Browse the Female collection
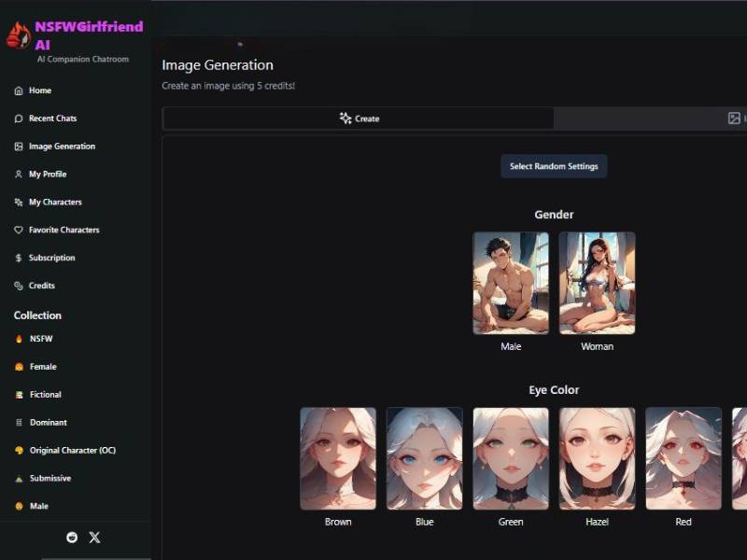Image resolution: width=747 pixels, height=560 pixels. coord(41,366)
